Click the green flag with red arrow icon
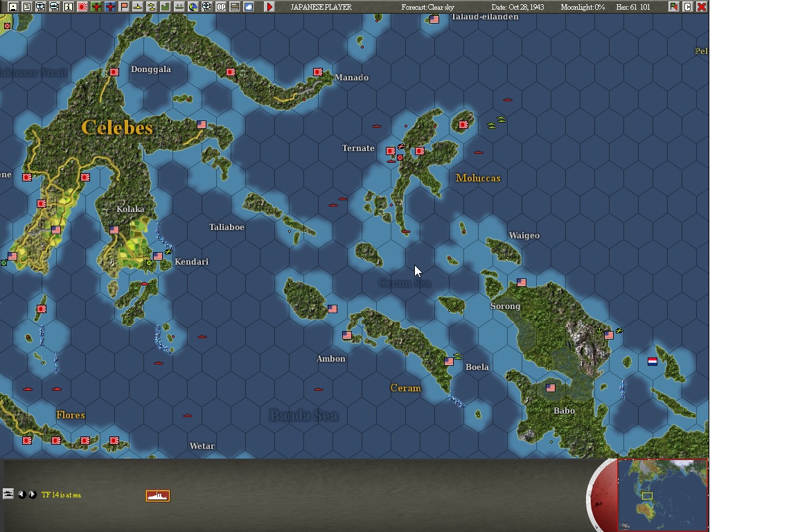Screen dimensions: 798x532 click(x=673, y=7)
